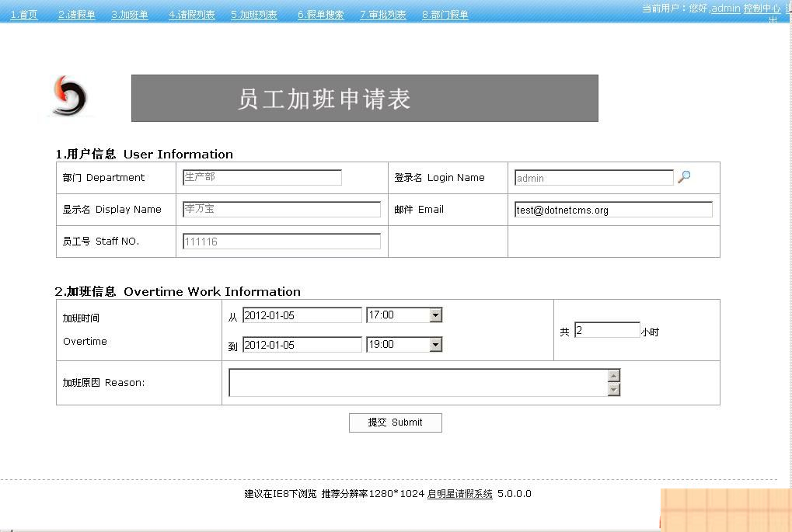This screenshot has height=532, width=792.
Task: Click the swirl company logo image
Action: coord(68,95)
